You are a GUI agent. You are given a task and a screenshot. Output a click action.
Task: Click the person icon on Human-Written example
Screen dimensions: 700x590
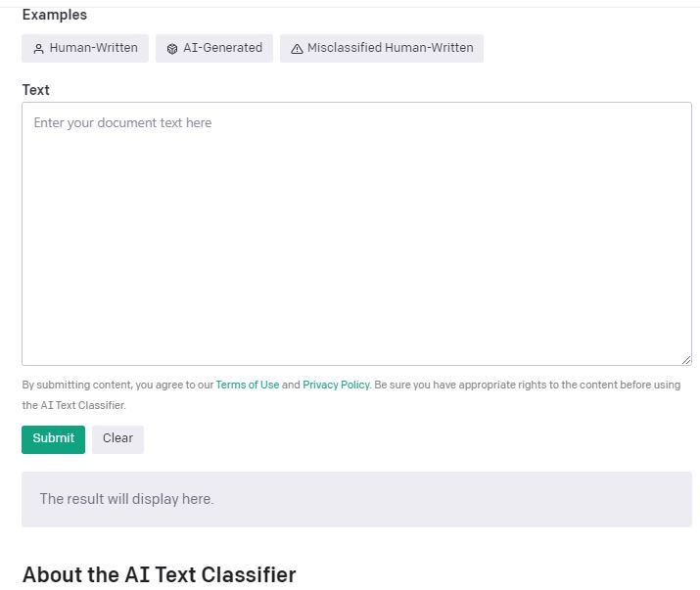tap(39, 49)
